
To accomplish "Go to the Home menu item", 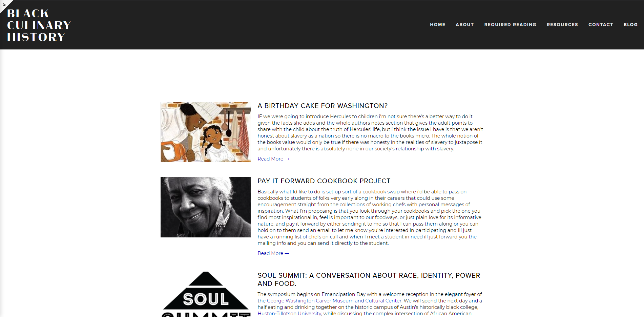I will coord(437,25).
